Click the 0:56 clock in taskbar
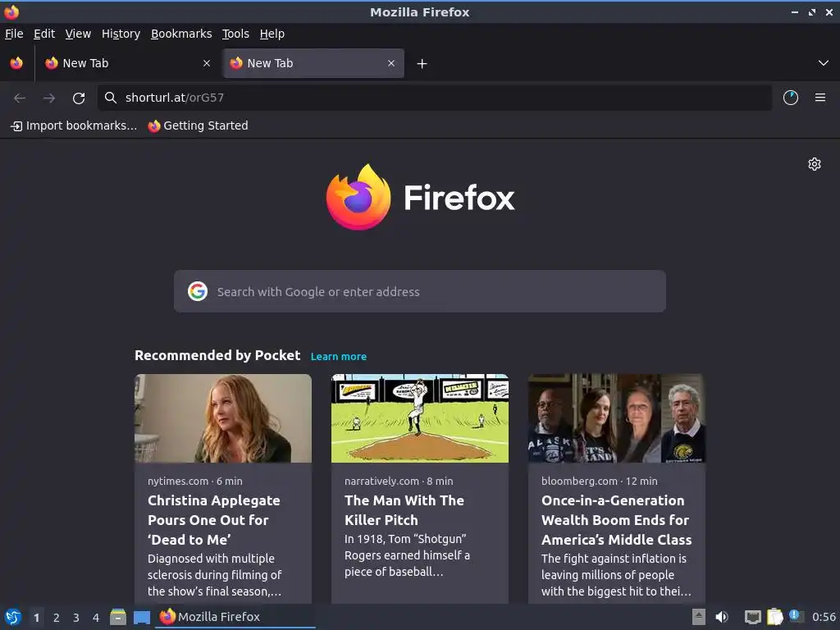 coord(824,617)
